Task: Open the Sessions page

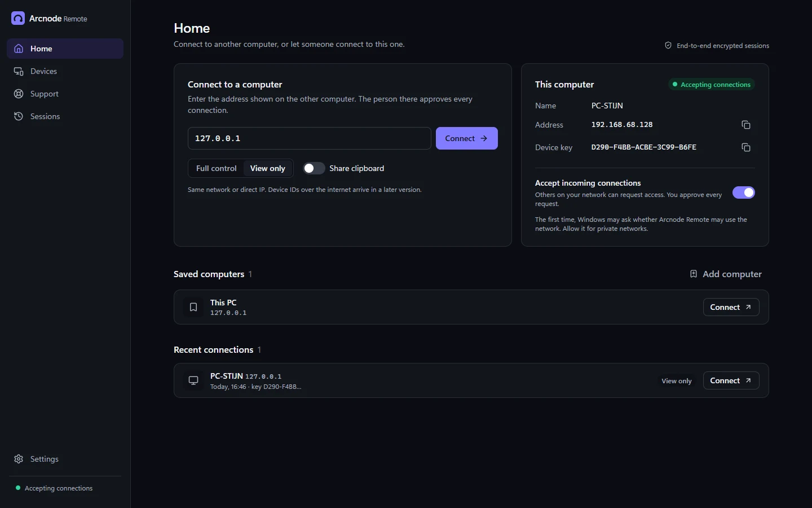Action: (65, 116)
